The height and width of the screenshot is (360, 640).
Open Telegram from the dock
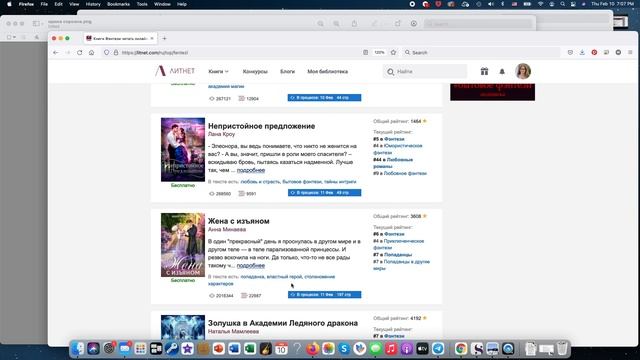tap(438, 349)
